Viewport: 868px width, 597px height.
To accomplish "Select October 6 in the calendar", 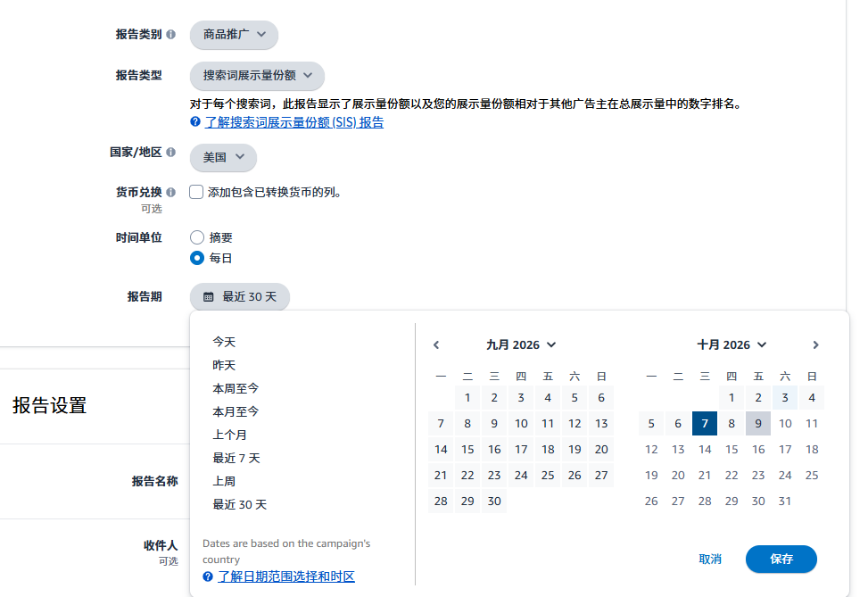I will (x=678, y=424).
